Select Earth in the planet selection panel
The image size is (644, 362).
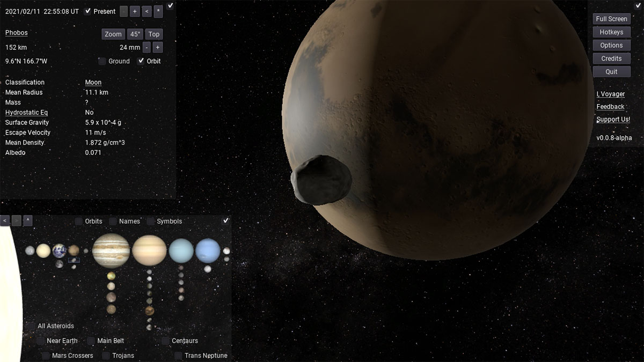tap(60, 250)
